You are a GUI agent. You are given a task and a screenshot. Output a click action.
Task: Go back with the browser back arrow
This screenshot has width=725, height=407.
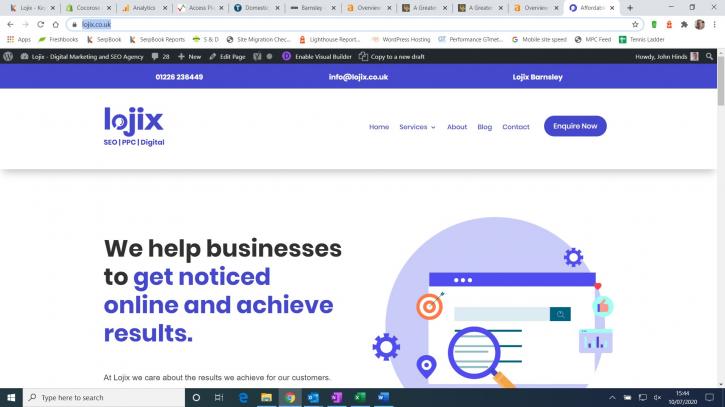tap(10, 25)
